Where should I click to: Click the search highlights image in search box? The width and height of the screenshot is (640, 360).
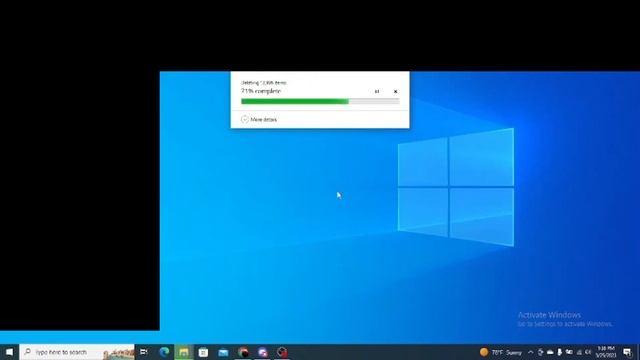(x=118, y=353)
